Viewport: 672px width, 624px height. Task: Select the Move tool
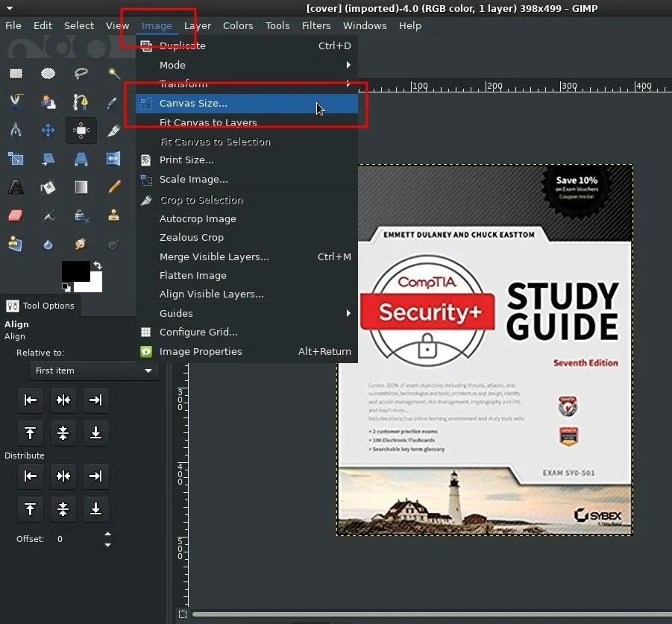coord(48,130)
